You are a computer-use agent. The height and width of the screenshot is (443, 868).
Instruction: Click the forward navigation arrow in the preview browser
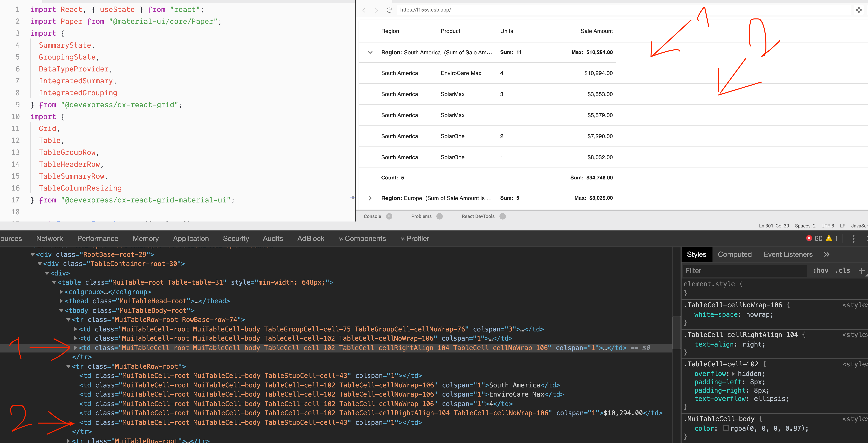pyautogui.click(x=376, y=10)
